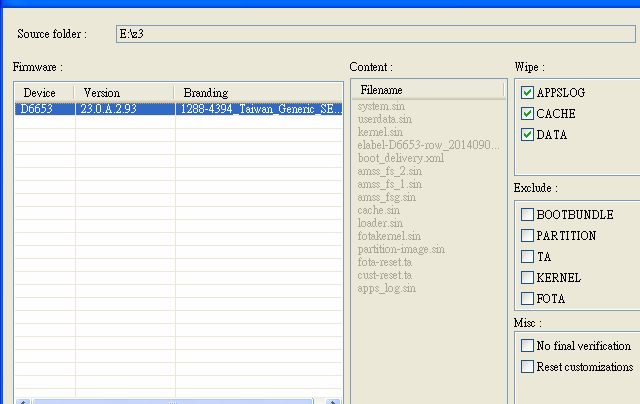Screen dimensions: 640x404
Task: Select elabel-D6653-row file entry
Action: [428, 145]
